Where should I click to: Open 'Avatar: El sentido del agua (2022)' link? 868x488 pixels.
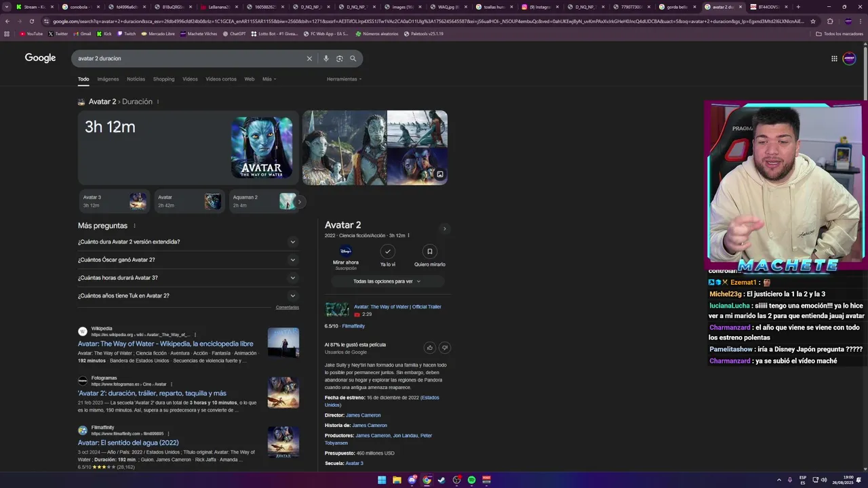click(x=128, y=443)
